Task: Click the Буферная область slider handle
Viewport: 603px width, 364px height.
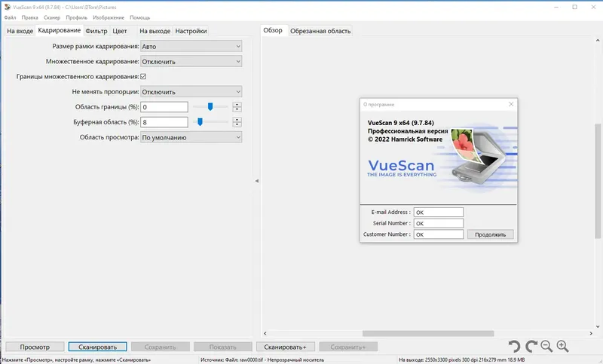Action: point(200,122)
